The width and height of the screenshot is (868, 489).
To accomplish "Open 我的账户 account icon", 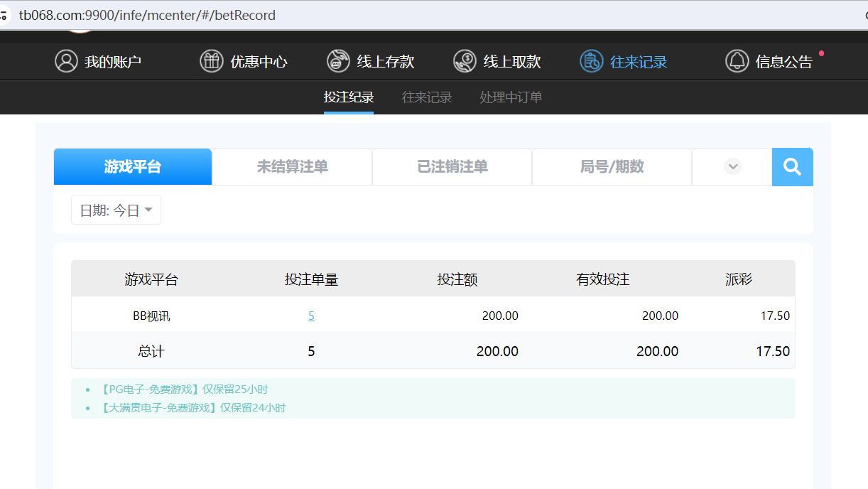I will (x=66, y=61).
